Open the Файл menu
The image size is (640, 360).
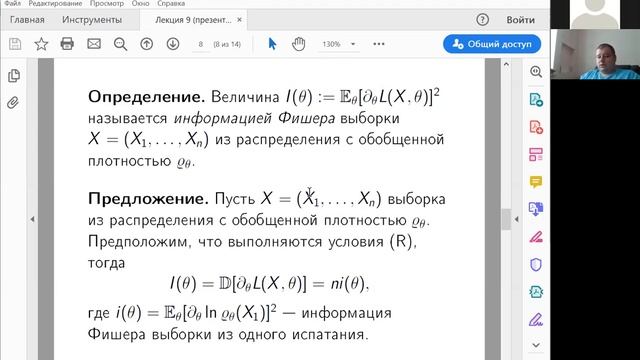[x=13, y=3]
